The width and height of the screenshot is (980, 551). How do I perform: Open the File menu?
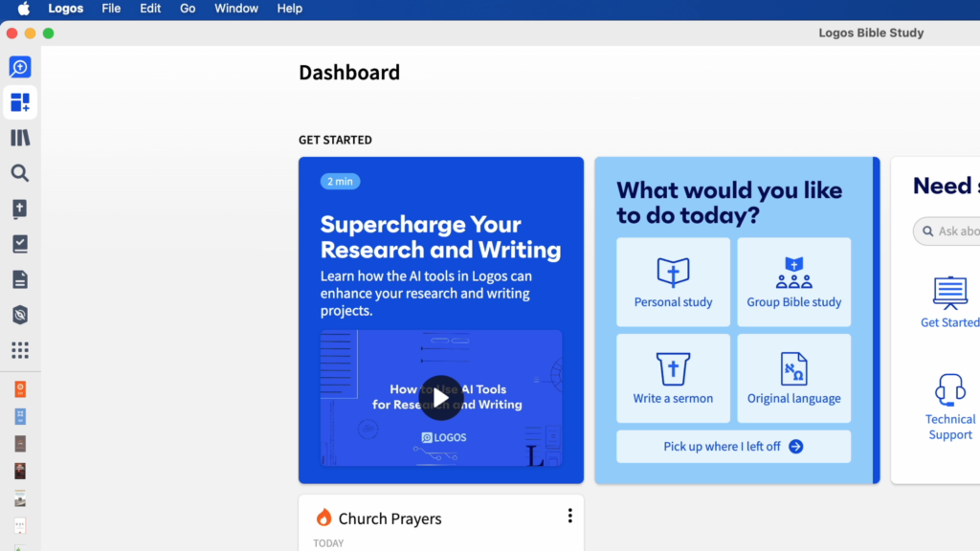(111, 9)
